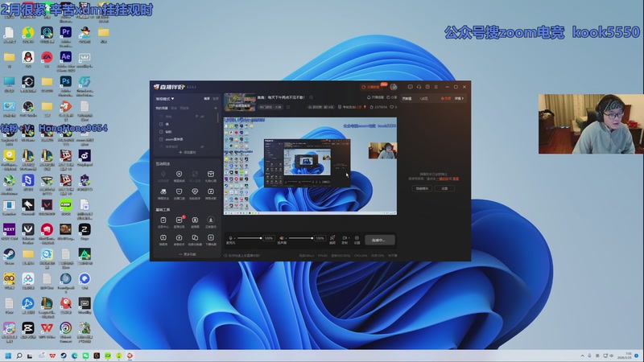This screenshot has height=362, width=644.
Task: Expand the more functions (更多功能) section
Action: (x=186, y=254)
